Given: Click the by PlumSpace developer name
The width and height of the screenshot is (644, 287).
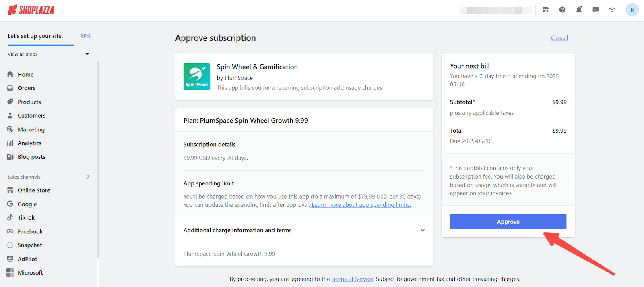Looking at the screenshot, I should coord(235,78).
